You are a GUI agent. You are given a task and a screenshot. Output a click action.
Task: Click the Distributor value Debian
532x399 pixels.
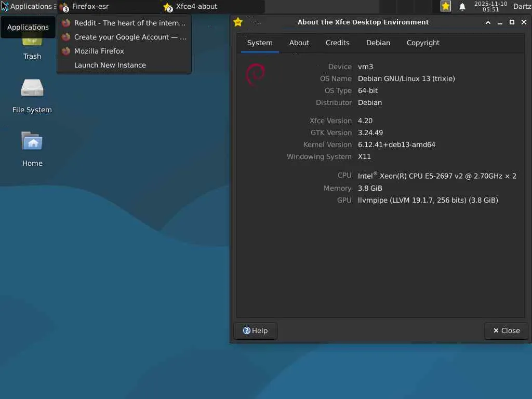tap(370, 102)
